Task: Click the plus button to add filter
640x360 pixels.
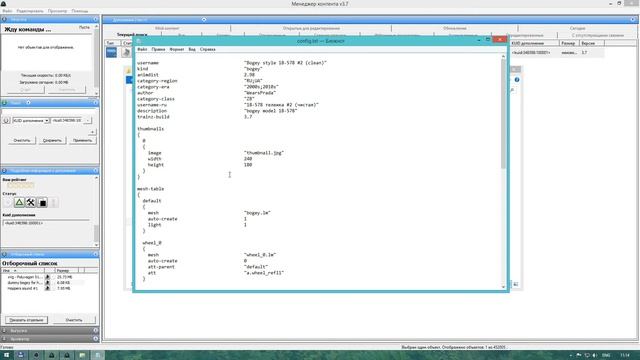Action: [92, 132]
